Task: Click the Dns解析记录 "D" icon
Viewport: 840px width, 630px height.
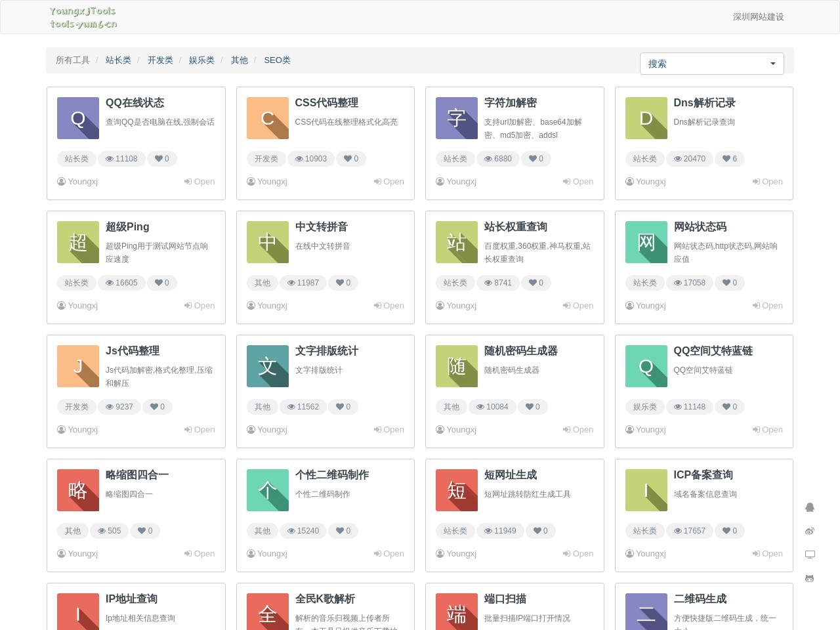Action: [646, 118]
